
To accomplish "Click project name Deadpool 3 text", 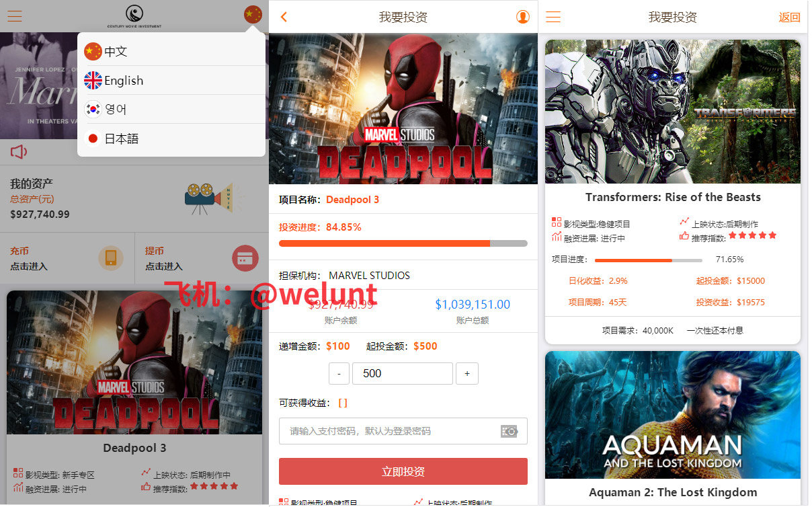I will [352, 200].
